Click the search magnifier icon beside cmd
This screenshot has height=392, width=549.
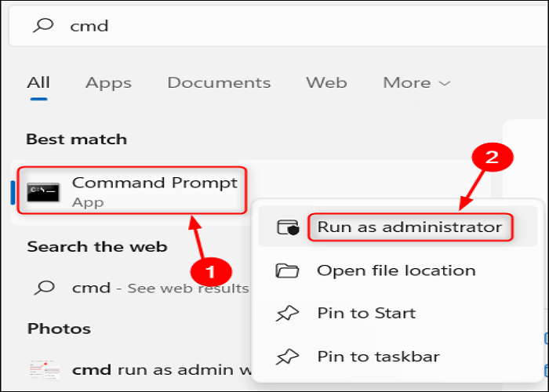(45, 26)
